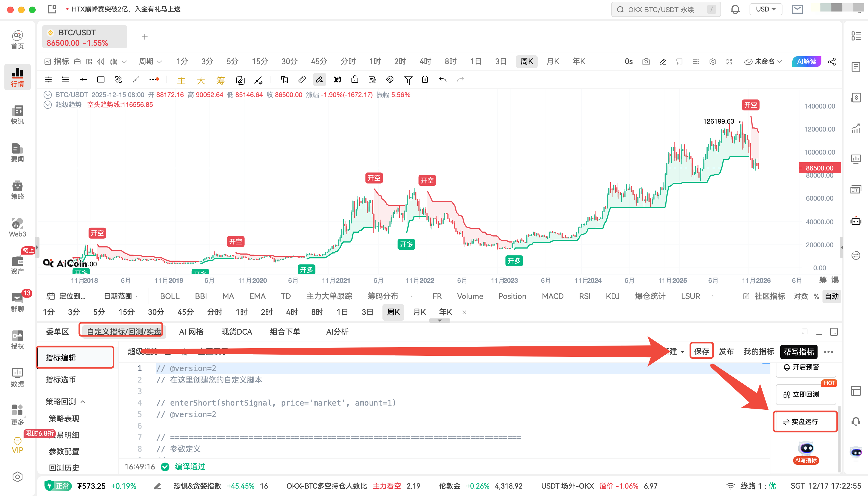
Task: Open chart settings via the gear icon
Action: click(x=712, y=62)
